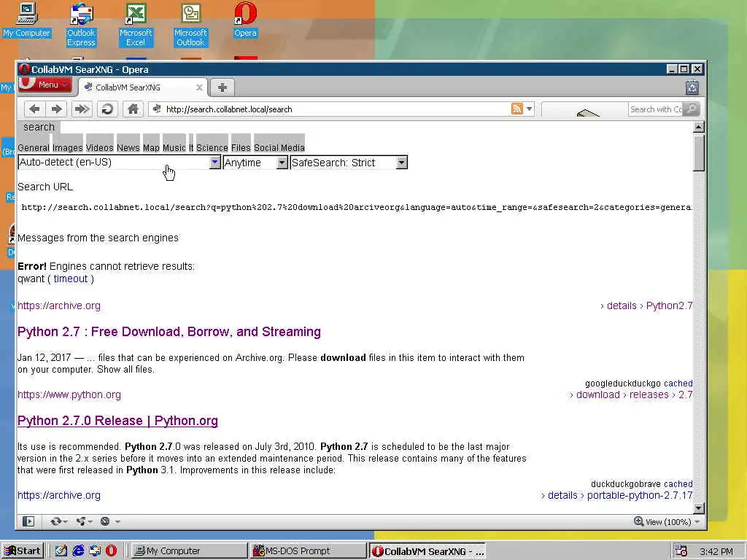The width and height of the screenshot is (747, 560).
Task: Switch to MS-DOS Prompt taskbar button
Action: [x=307, y=551]
